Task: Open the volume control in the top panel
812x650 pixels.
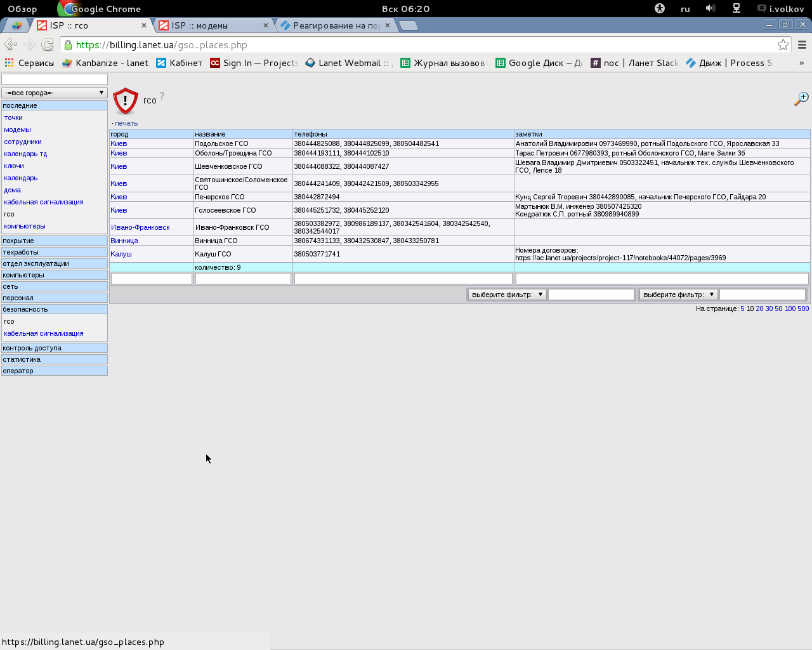Action: [x=710, y=8]
